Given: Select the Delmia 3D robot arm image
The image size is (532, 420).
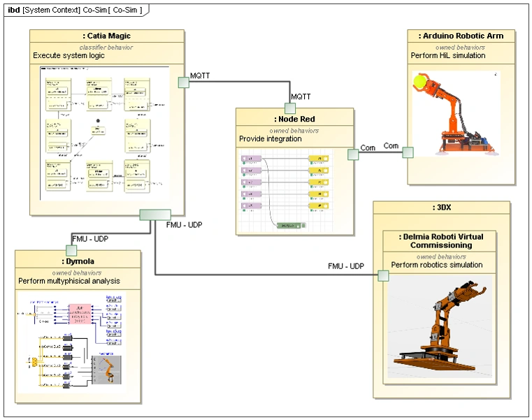Looking at the screenshot, I should [440, 326].
